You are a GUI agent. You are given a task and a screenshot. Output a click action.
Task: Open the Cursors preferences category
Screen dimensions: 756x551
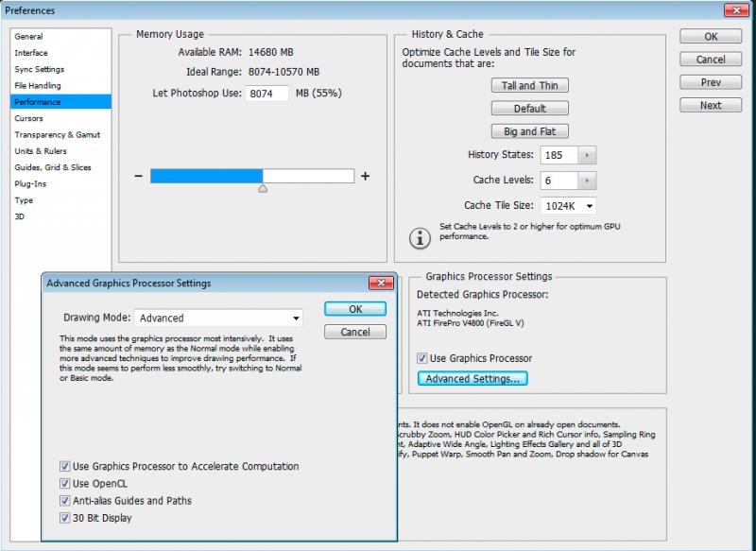(60, 118)
